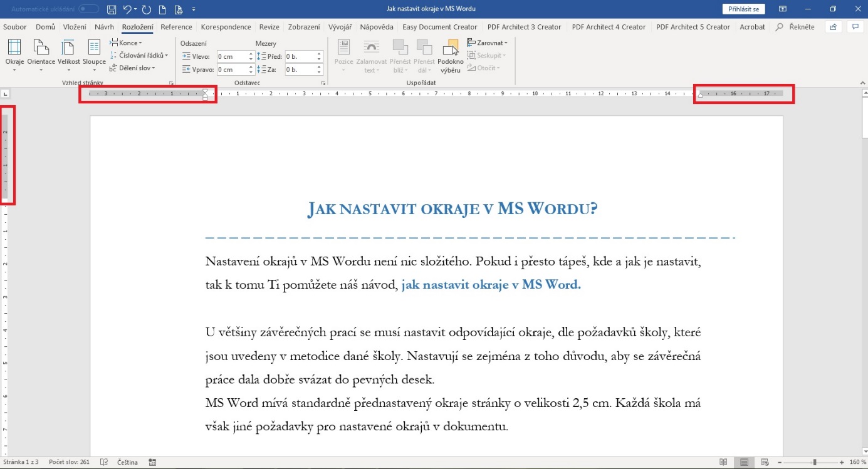Click the Share icon at top right
Screen dimensions: 868x469
[833, 27]
